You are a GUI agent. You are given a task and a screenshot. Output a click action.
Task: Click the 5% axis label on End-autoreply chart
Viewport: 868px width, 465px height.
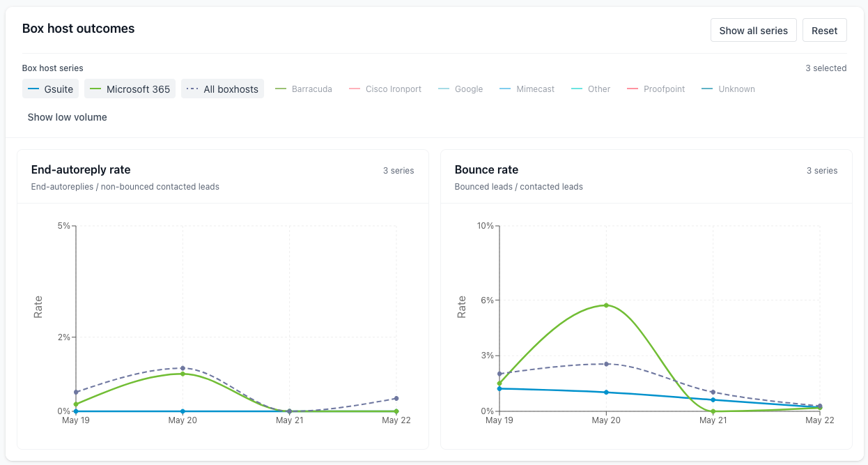coord(63,226)
